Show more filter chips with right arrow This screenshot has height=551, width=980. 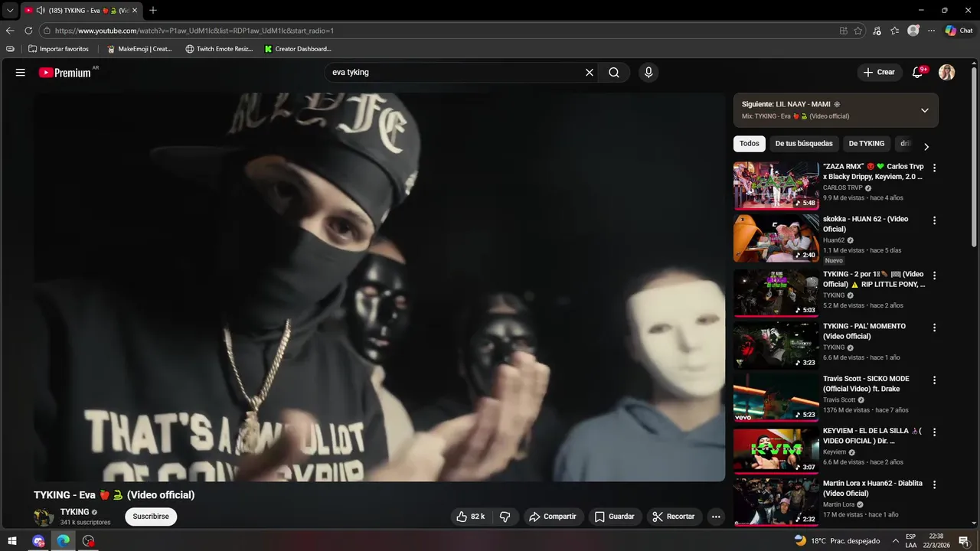926,146
